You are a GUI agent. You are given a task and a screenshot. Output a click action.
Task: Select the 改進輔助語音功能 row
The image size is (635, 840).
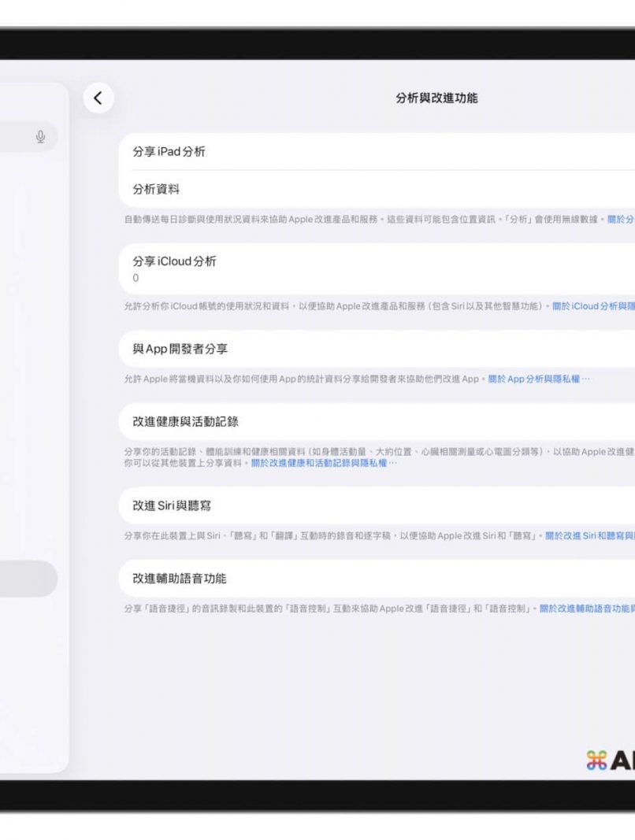(378, 579)
